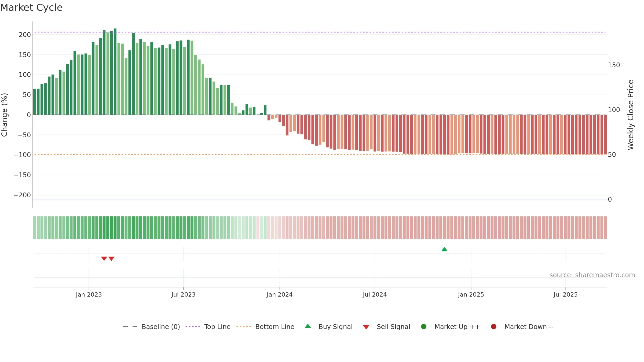Click the Jan 2023 x-axis label
This screenshot has width=644, height=362.
pos(89,295)
